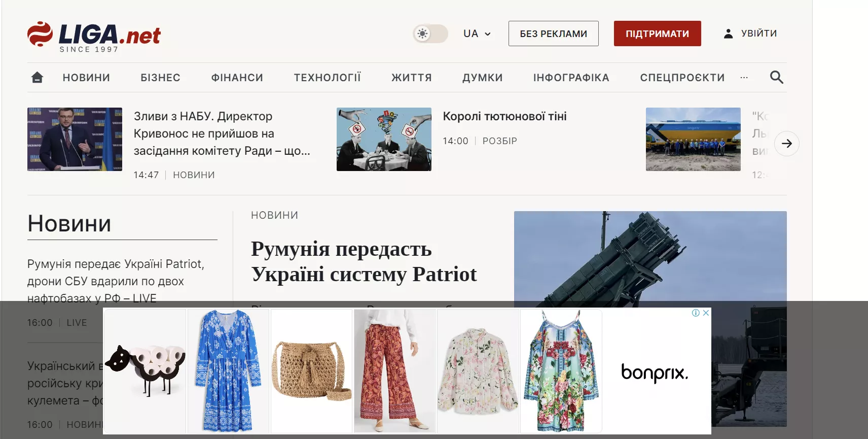This screenshot has height=439, width=868.
Task: Click the LIGA.net logo
Action: click(94, 37)
